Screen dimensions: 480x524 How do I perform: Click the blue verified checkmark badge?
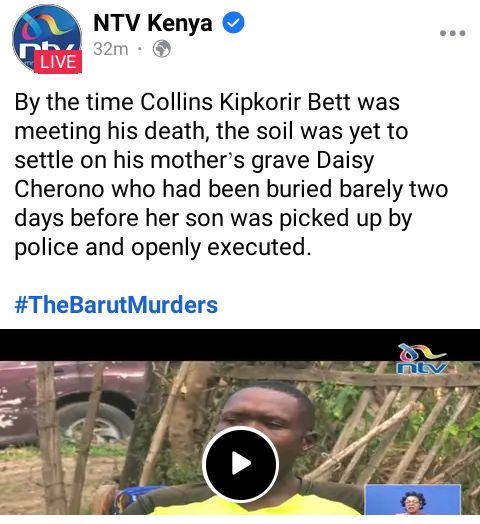pos(233,22)
